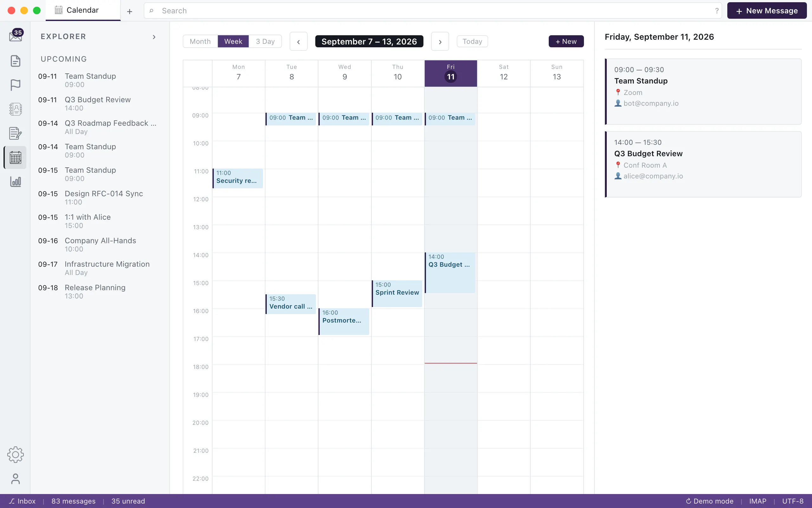Select Tuesday 8 column header
This screenshot has height=508, width=812.
tap(291, 73)
